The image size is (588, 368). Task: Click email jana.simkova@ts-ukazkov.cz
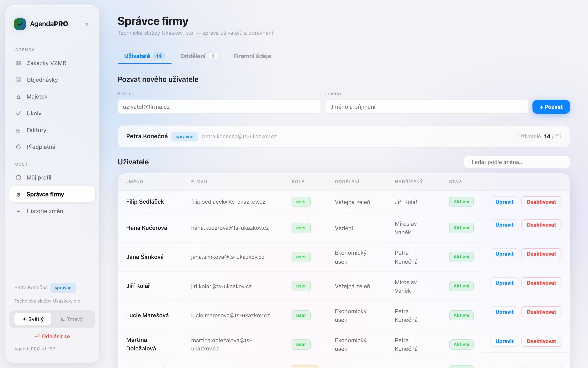point(227,257)
